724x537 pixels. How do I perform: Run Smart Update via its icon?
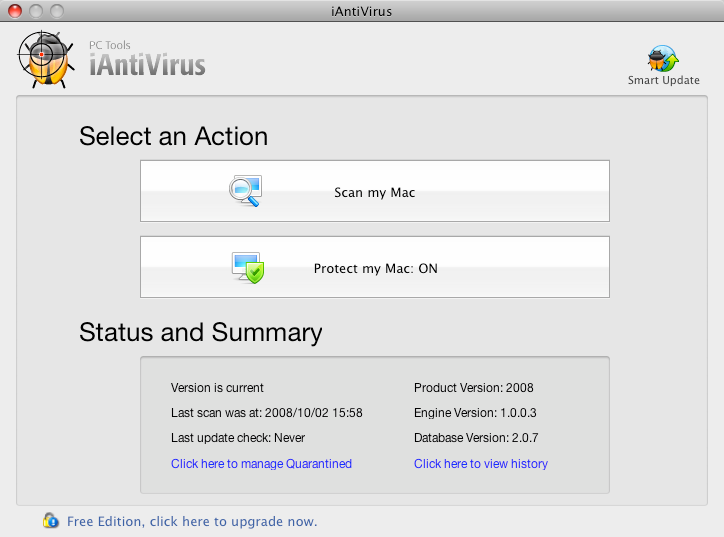pyautogui.click(x=663, y=57)
